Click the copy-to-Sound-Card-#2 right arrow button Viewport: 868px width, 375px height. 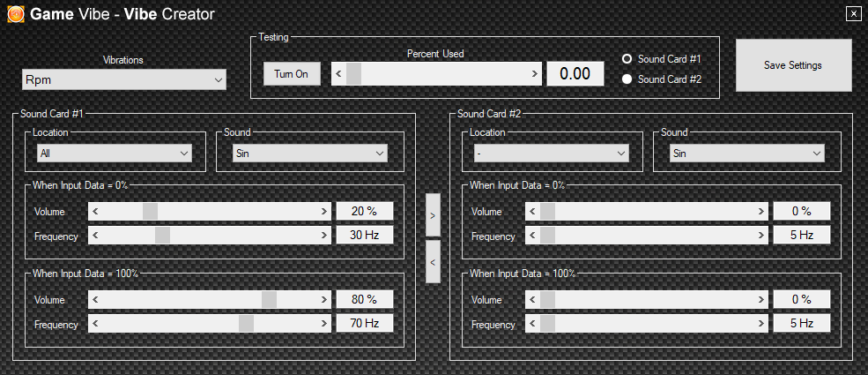(x=432, y=214)
